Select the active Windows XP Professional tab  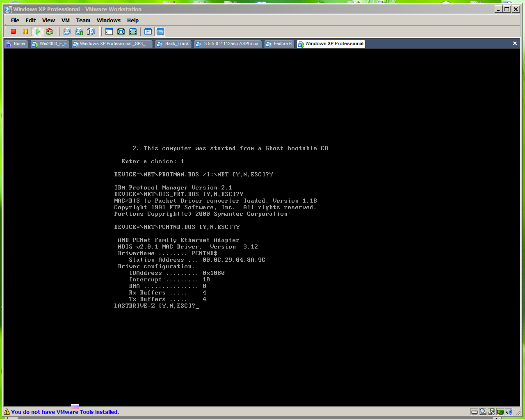click(331, 44)
